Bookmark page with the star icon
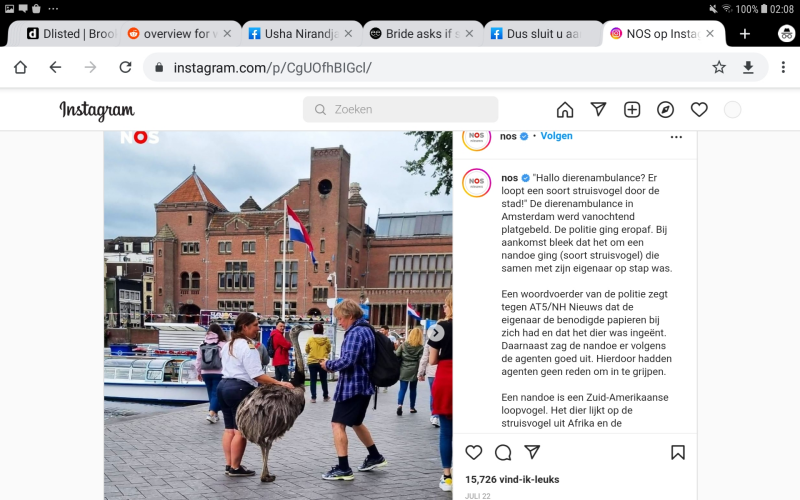Image resolution: width=800 pixels, height=500 pixels. pos(719,67)
